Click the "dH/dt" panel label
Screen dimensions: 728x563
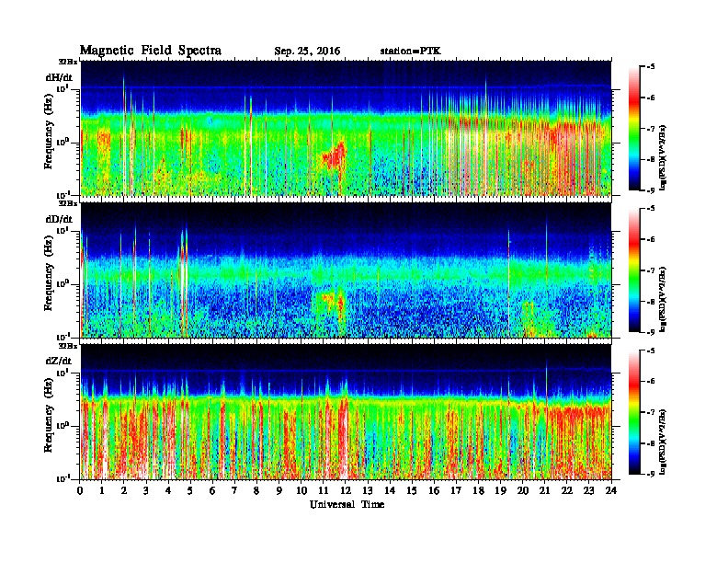[59, 77]
